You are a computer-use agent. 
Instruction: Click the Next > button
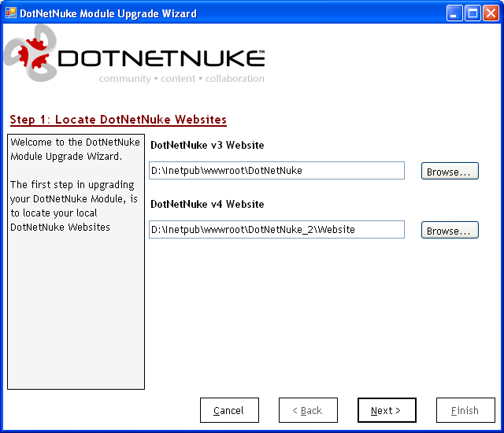pyautogui.click(x=387, y=410)
